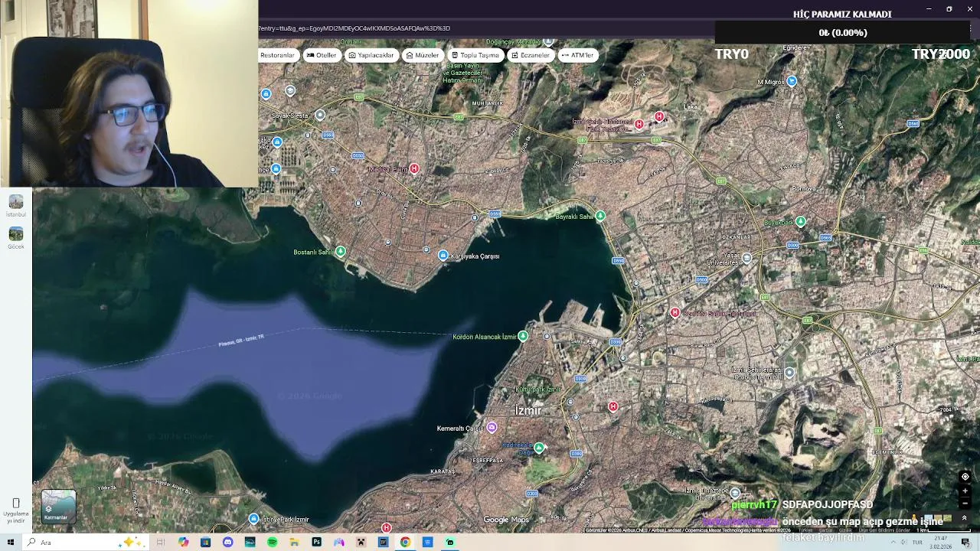Click the Yaşar Üniversitesi map pin

pyautogui.click(x=747, y=259)
